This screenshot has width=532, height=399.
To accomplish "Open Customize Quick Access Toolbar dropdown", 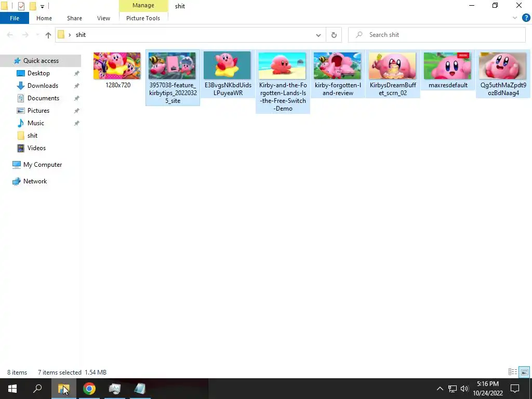I will point(42,6).
